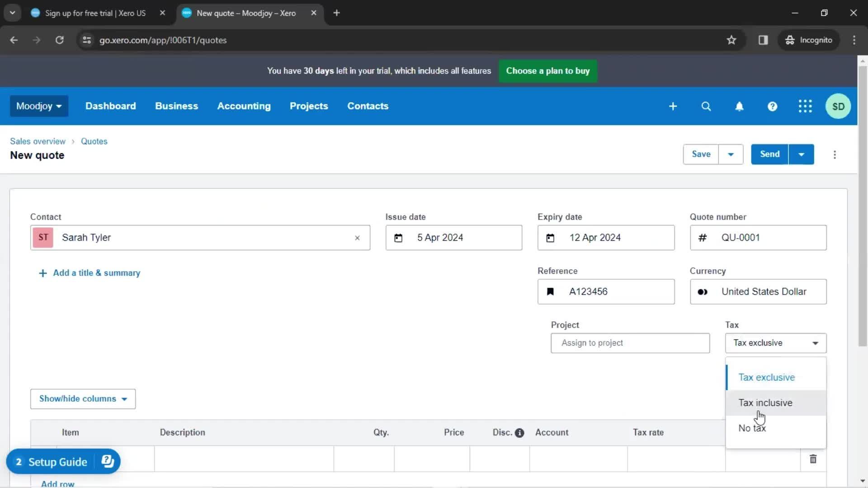Click the Send button

(769, 155)
